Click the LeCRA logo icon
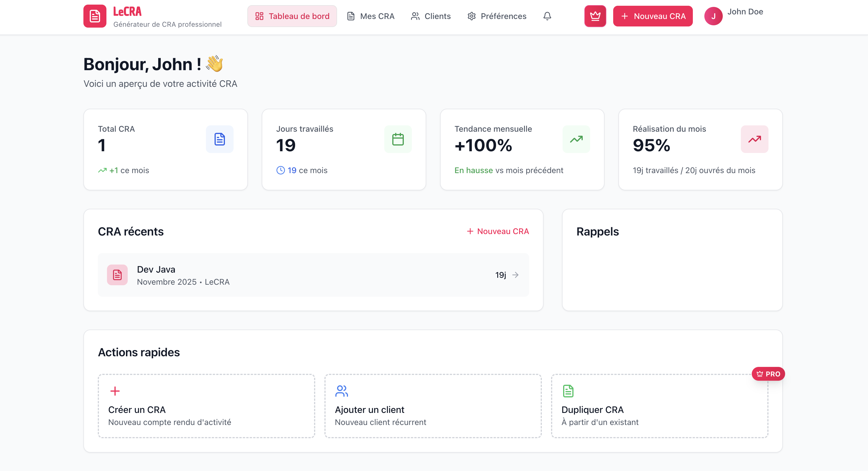868x471 pixels. coord(95,16)
